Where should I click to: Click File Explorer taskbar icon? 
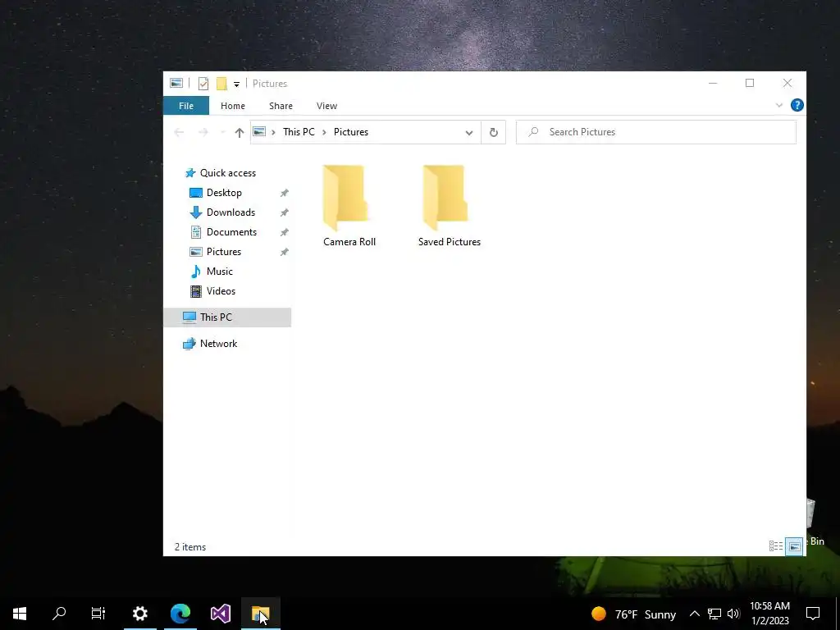261,614
